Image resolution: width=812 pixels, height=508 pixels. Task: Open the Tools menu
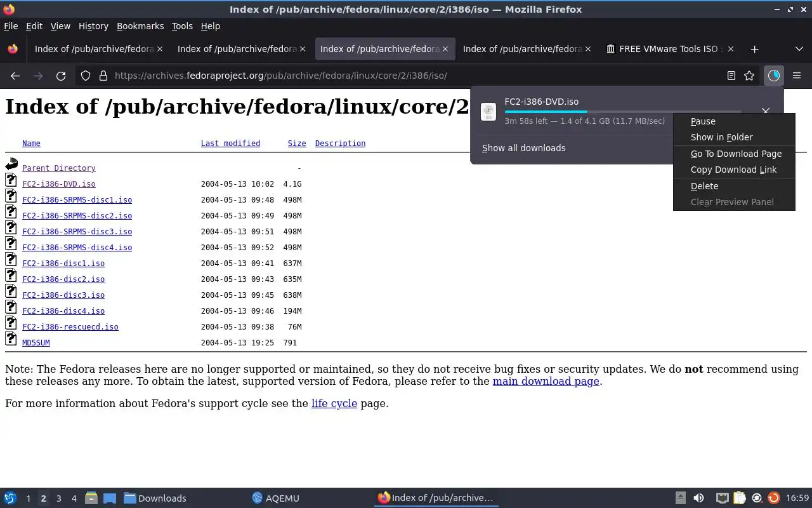tap(182, 26)
